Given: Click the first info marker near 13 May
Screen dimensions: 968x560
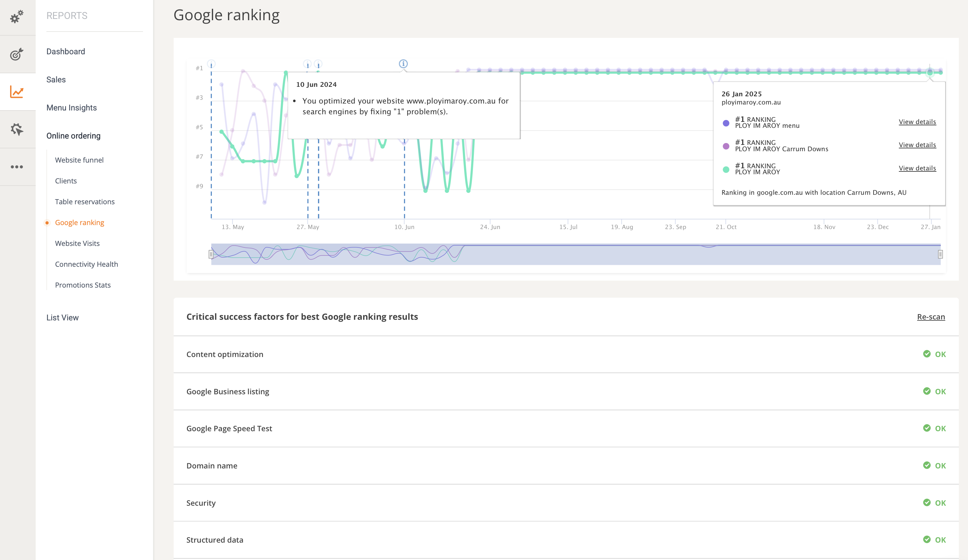Looking at the screenshot, I should 211,64.
